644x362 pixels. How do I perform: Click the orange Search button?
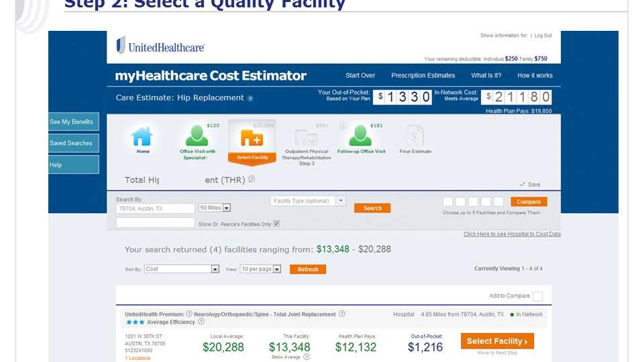[372, 208]
